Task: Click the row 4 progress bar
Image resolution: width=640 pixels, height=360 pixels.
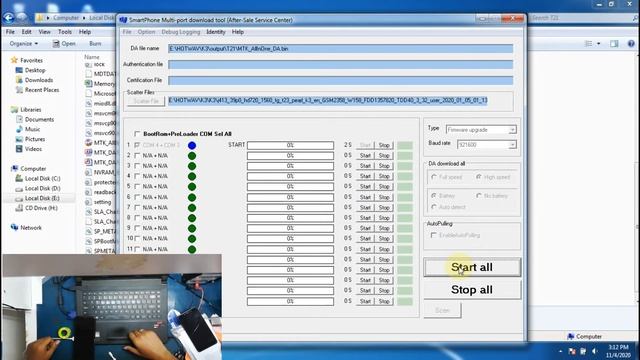Action: pyautogui.click(x=290, y=176)
